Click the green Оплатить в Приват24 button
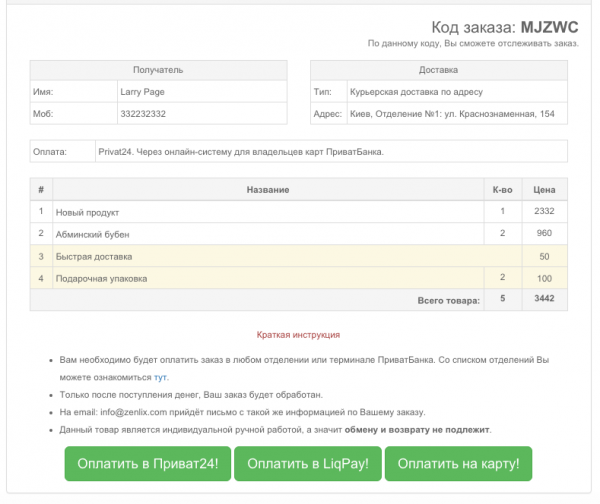 coord(148,464)
